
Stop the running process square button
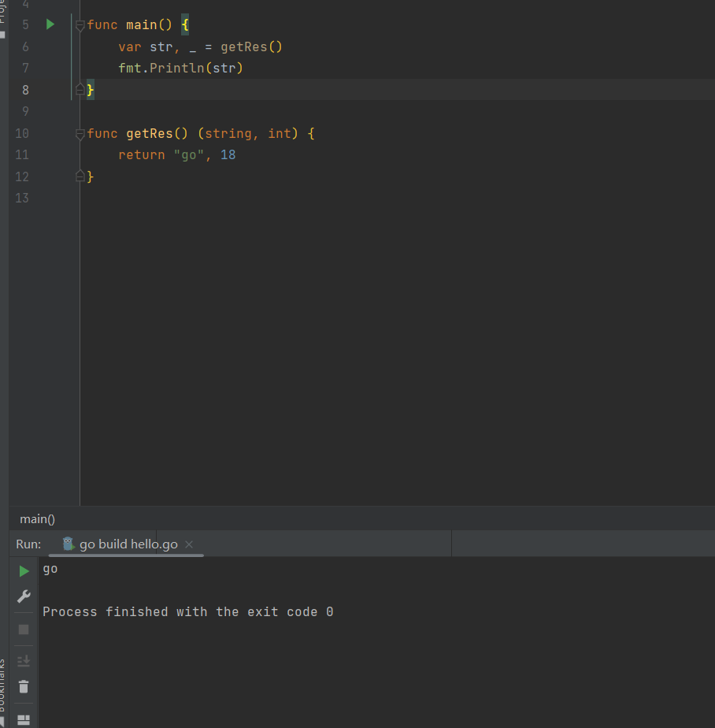pos(24,630)
